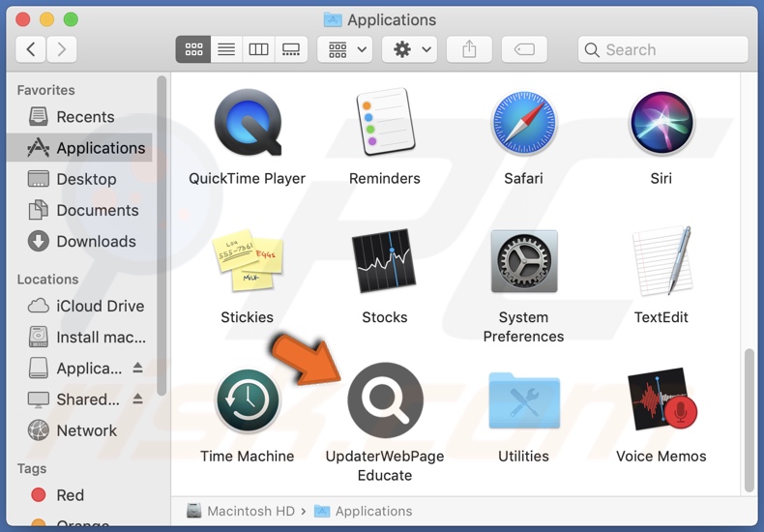764x532 pixels.
Task: Open System Preferences icon
Action: (523, 262)
